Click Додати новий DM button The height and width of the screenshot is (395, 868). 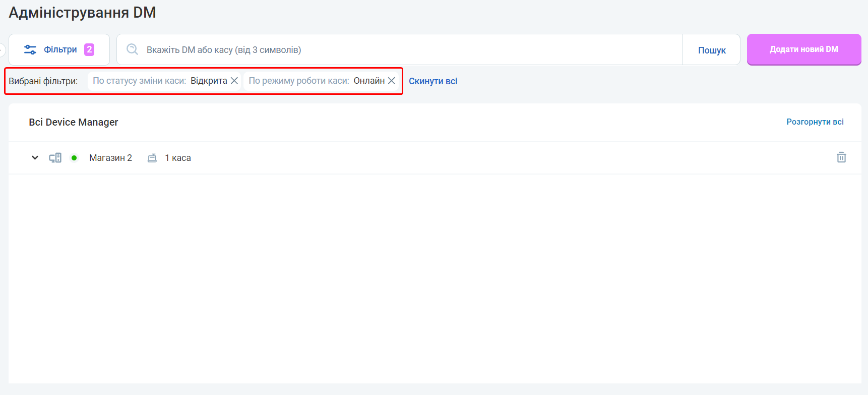(804, 49)
